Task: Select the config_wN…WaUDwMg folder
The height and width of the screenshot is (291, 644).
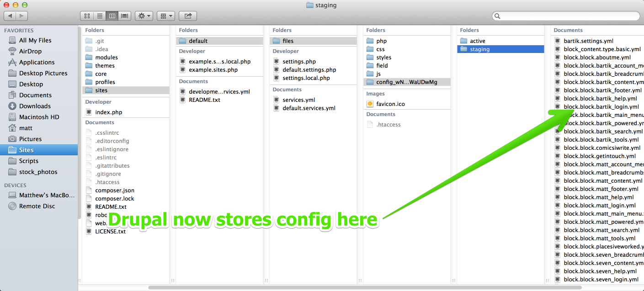Action: 407,82
